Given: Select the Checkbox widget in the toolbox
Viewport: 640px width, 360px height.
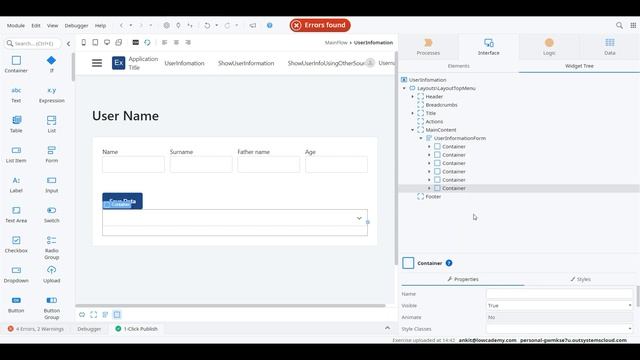Looking at the screenshot, I should pos(16,244).
